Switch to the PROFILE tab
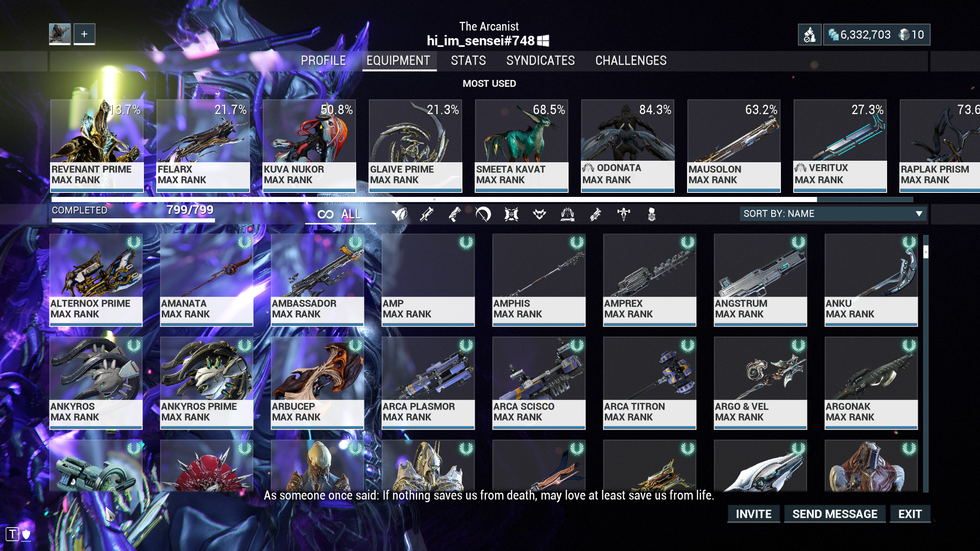This screenshot has height=551, width=980. coord(323,61)
